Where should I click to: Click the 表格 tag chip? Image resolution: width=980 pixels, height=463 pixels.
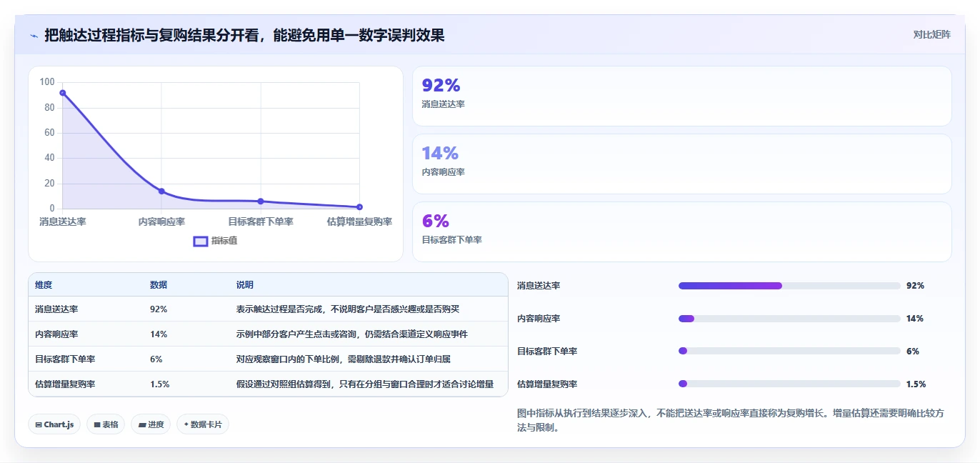click(106, 424)
